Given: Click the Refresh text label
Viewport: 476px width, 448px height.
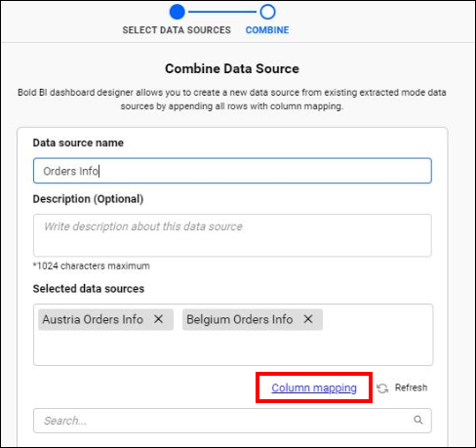Looking at the screenshot, I should [411, 387].
